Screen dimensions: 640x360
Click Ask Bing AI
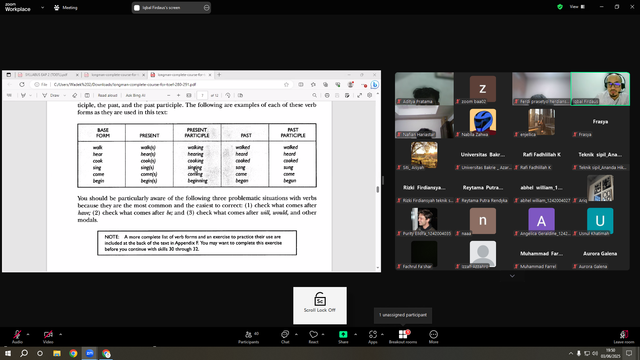[x=135, y=95]
